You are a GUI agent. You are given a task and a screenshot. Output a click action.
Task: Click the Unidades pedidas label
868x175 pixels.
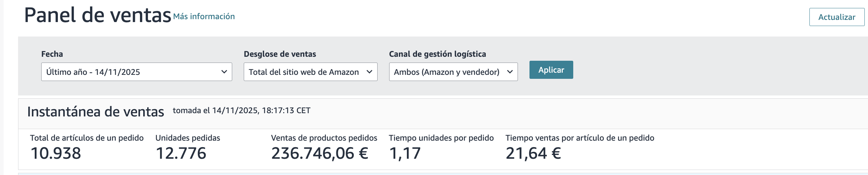pyautogui.click(x=188, y=138)
